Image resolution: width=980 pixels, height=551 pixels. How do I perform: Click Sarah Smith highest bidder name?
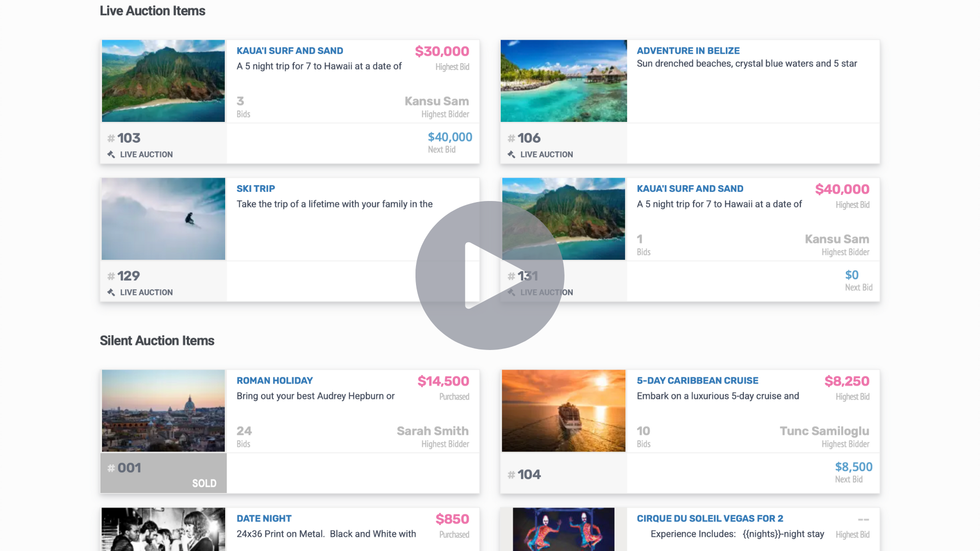coord(432,431)
